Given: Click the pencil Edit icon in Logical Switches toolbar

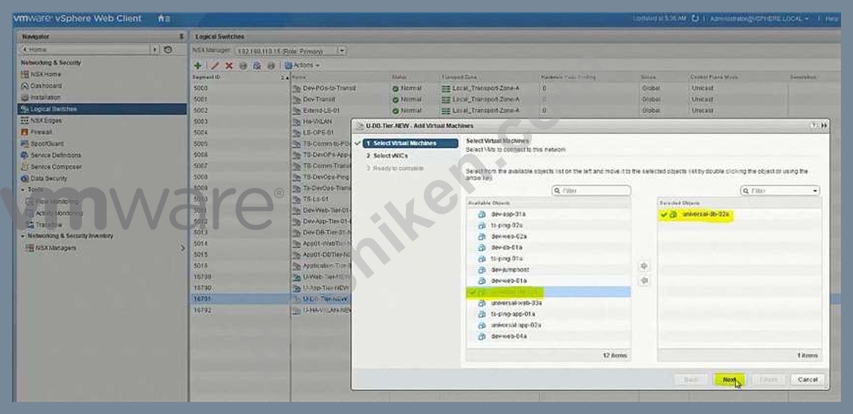Looking at the screenshot, I should 214,65.
